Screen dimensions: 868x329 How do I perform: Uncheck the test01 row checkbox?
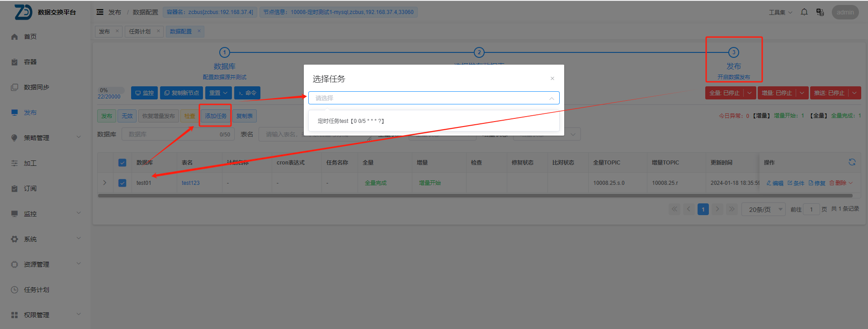click(x=122, y=183)
